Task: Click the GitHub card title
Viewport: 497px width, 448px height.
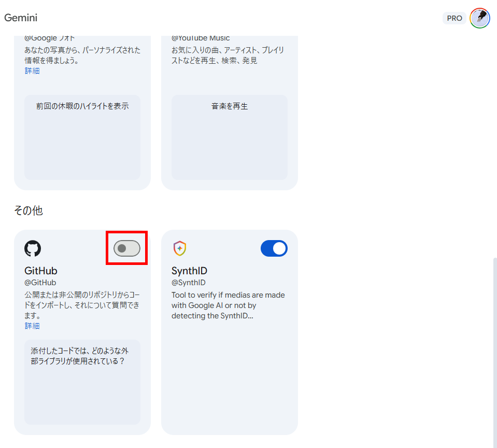Action: pyautogui.click(x=41, y=271)
